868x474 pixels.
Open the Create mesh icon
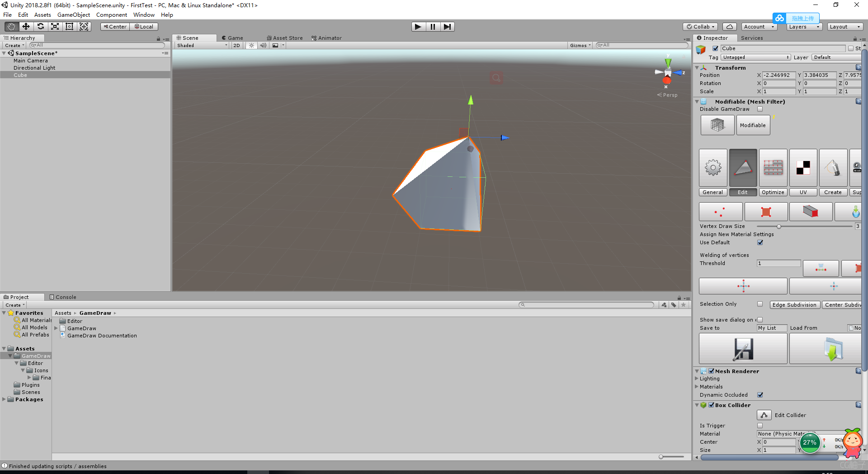click(833, 168)
